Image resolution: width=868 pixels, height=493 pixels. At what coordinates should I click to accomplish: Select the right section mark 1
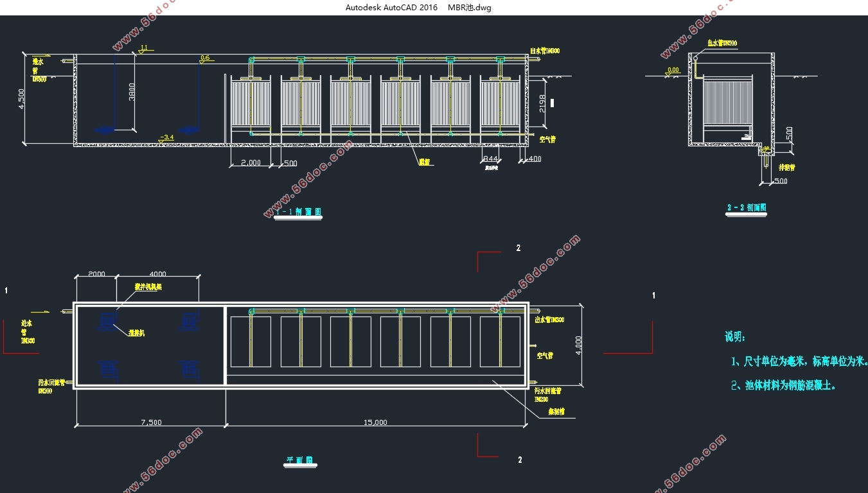pyautogui.click(x=654, y=295)
